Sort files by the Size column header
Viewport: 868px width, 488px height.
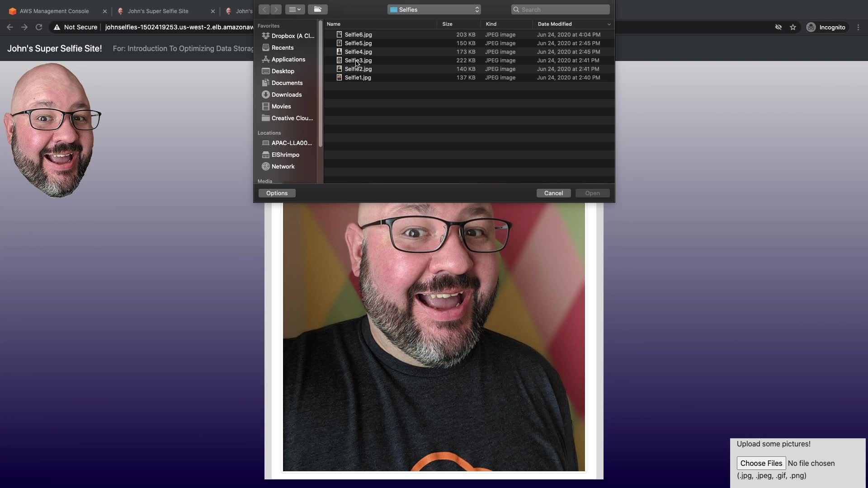pyautogui.click(x=447, y=24)
